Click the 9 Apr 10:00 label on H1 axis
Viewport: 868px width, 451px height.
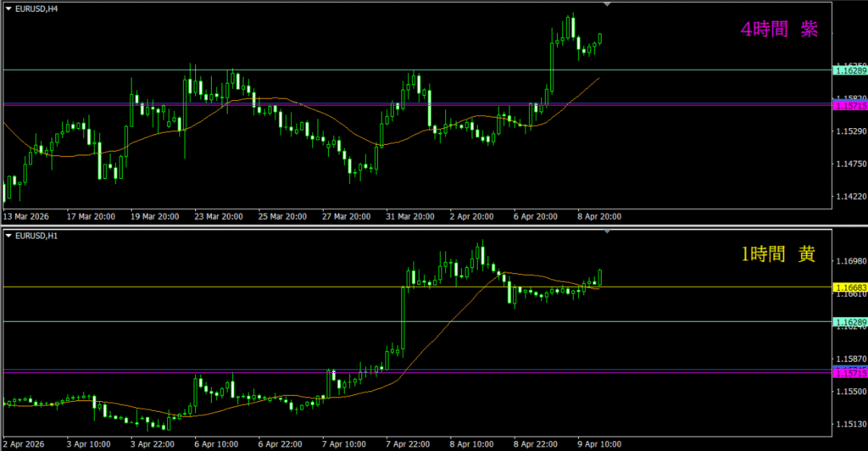click(599, 443)
